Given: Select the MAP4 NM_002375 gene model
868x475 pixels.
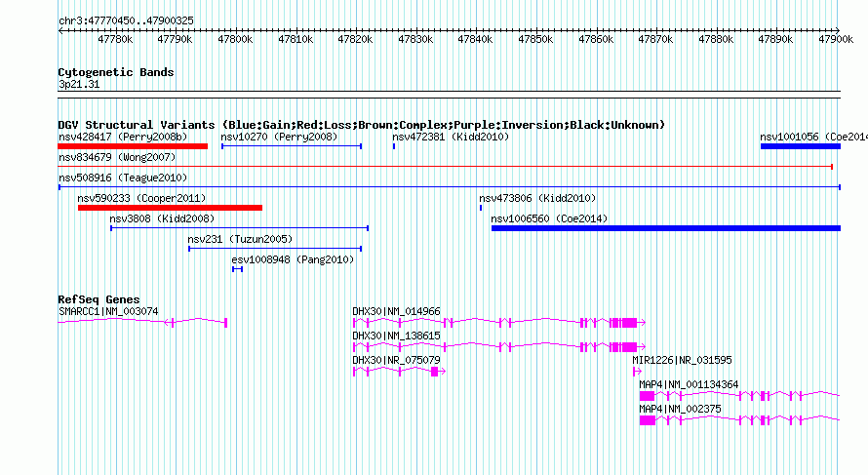Looking at the screenshot, I should click(739, 419).
